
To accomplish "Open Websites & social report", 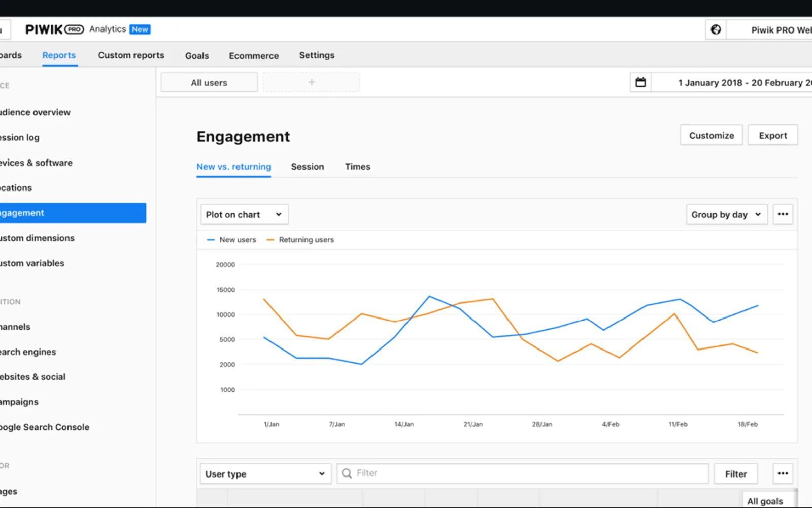I will (32, 377).
